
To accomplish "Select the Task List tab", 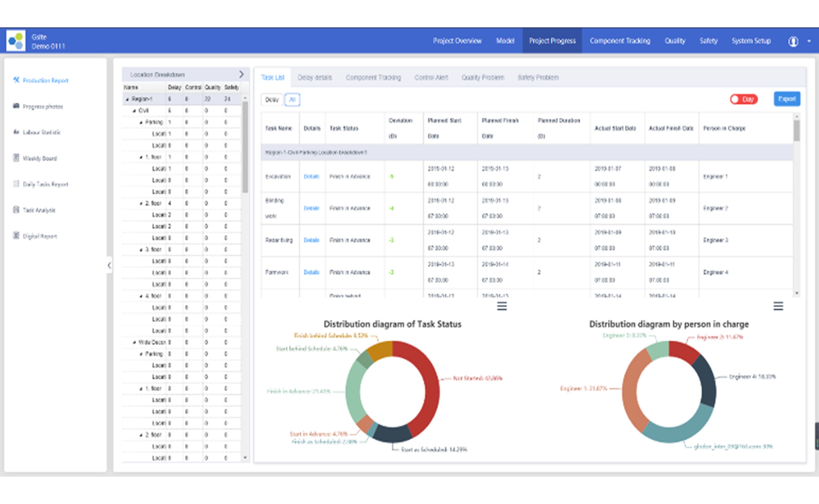I will click(273, 77).
